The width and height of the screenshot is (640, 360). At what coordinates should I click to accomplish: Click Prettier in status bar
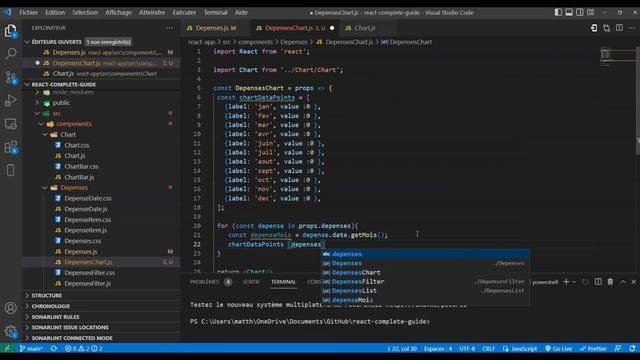(593, 349)
